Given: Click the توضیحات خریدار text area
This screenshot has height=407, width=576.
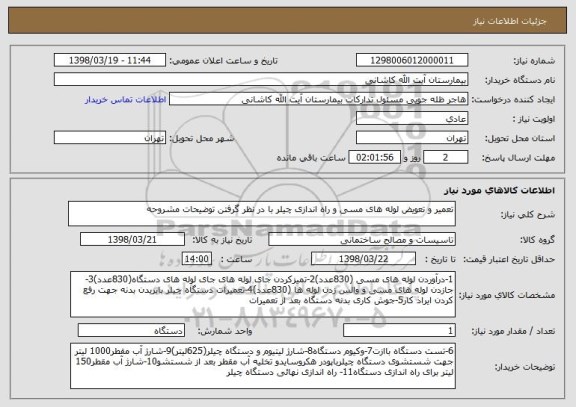Looking at the screenshot, I should 263,366.
